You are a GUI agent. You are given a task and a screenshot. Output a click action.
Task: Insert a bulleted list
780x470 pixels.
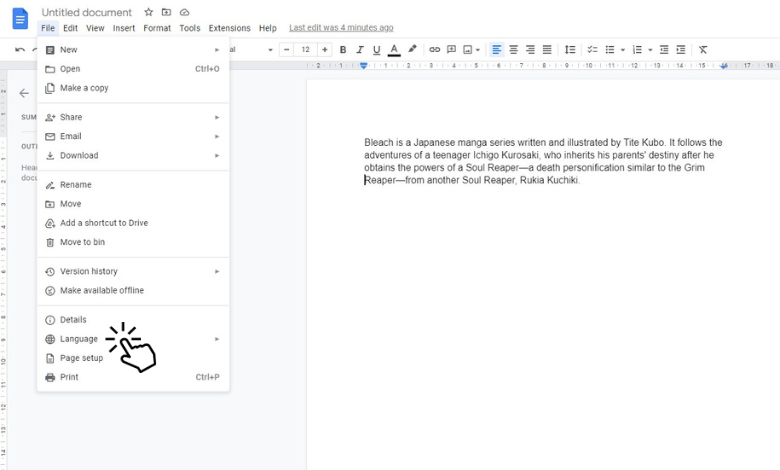pyautogui.click(x=610, y=50)
